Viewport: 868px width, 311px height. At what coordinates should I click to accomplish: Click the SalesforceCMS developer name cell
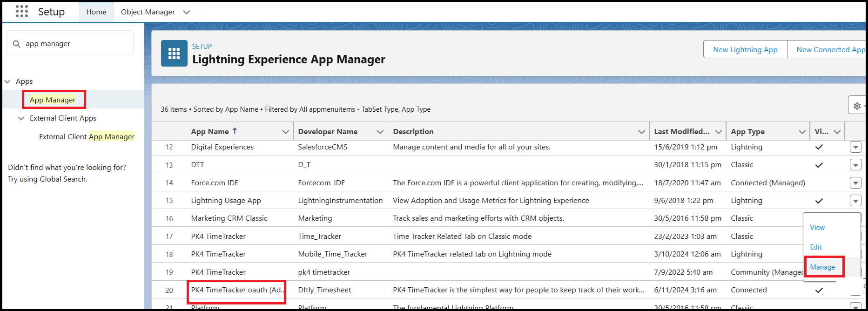pyautogui.click(x=323, y=147)
